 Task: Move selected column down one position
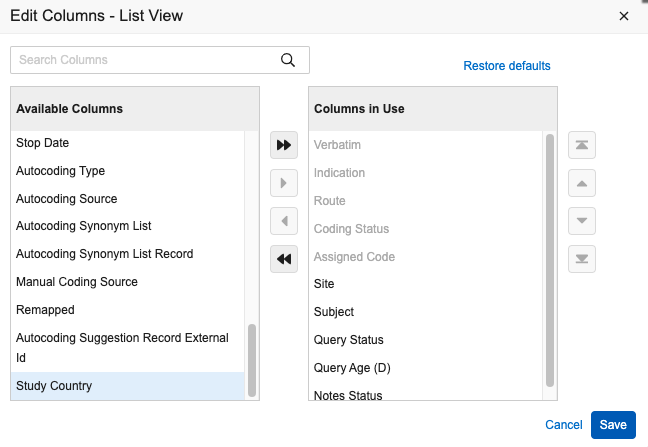[x=581, y=221]
